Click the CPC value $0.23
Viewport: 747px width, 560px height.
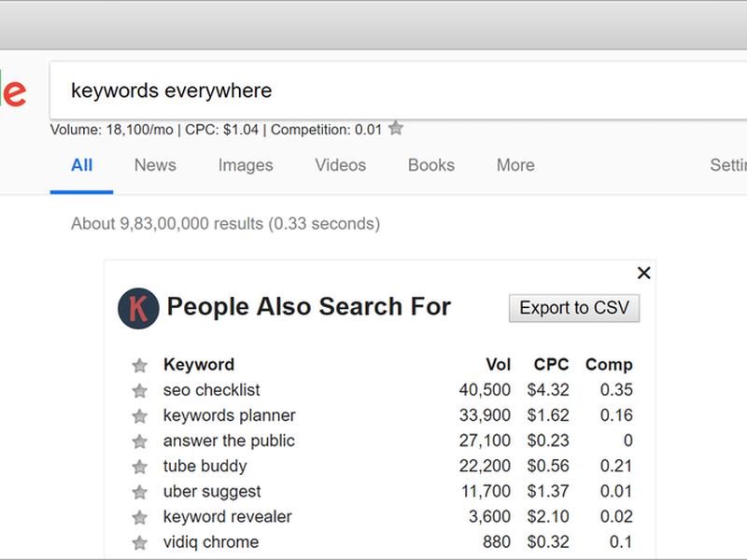(x=548, y=441)
